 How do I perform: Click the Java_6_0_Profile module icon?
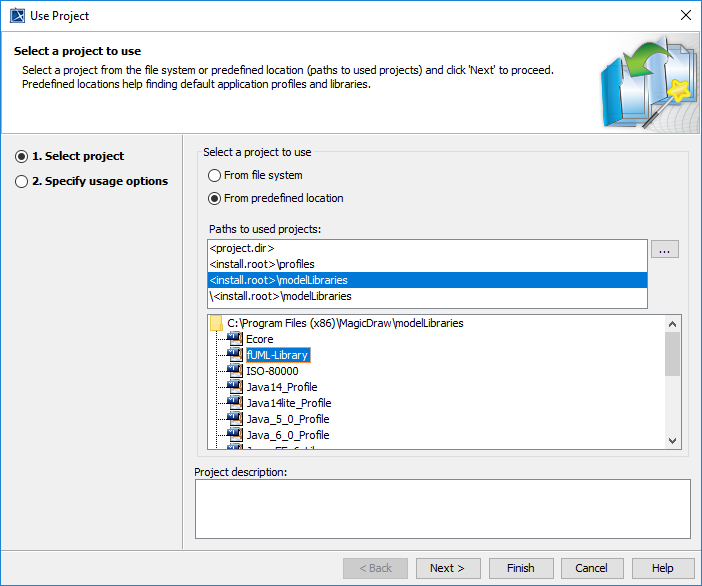click(x=235, y=435)
